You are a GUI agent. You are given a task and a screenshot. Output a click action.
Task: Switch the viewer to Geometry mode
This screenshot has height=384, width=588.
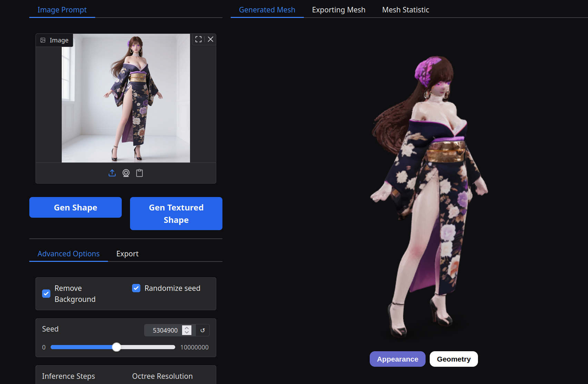[454, 359]
